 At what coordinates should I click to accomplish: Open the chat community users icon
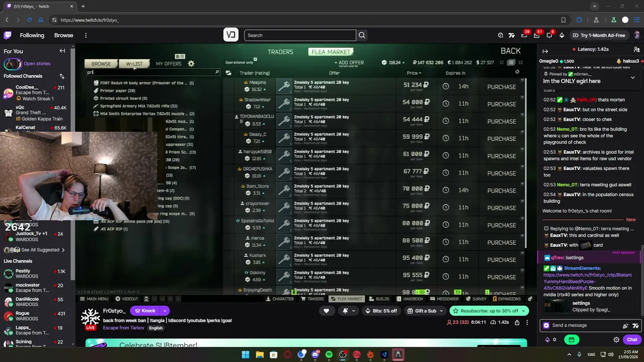coord(636,49)
